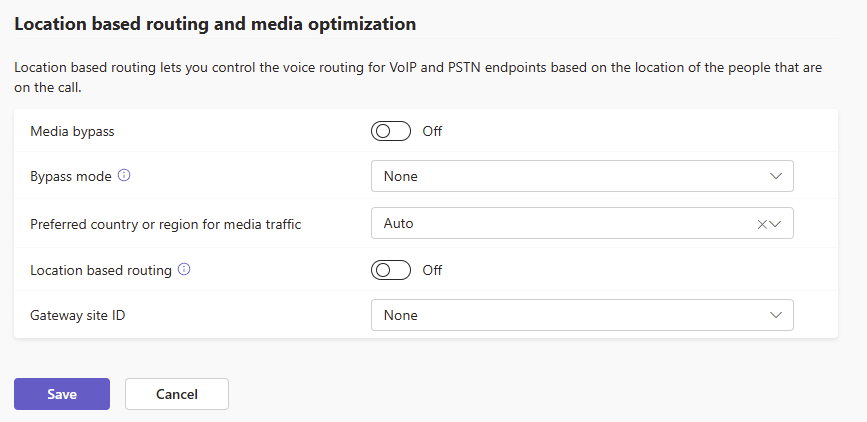
Task: Expand the Bypass mode dropdown chevron
Action: pos(776,176)
